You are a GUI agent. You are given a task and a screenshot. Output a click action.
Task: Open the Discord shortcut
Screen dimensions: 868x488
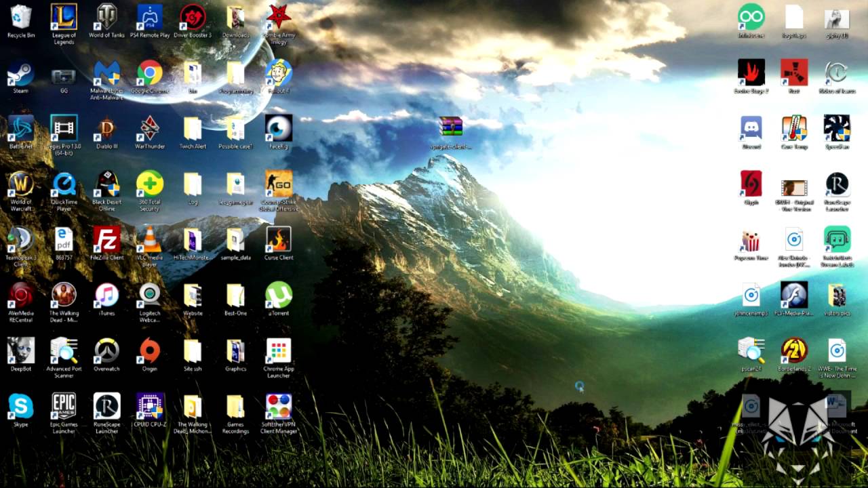751,128
